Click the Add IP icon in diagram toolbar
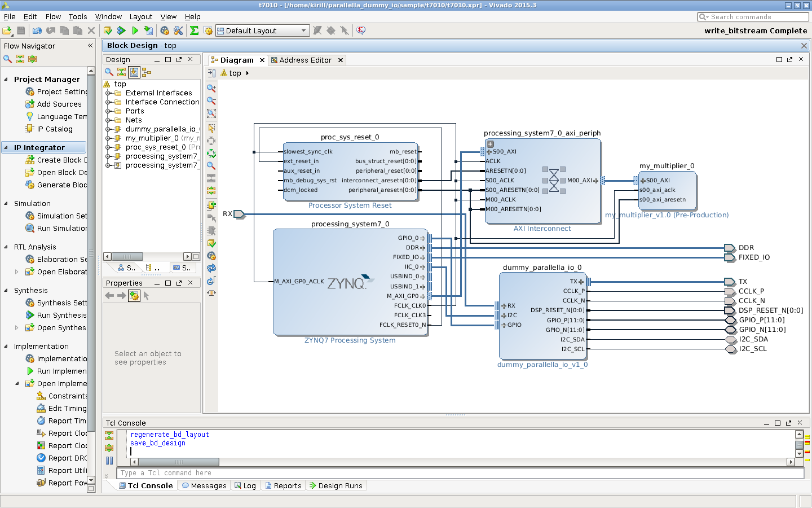The image size is (812, 508). click(211, 205)
